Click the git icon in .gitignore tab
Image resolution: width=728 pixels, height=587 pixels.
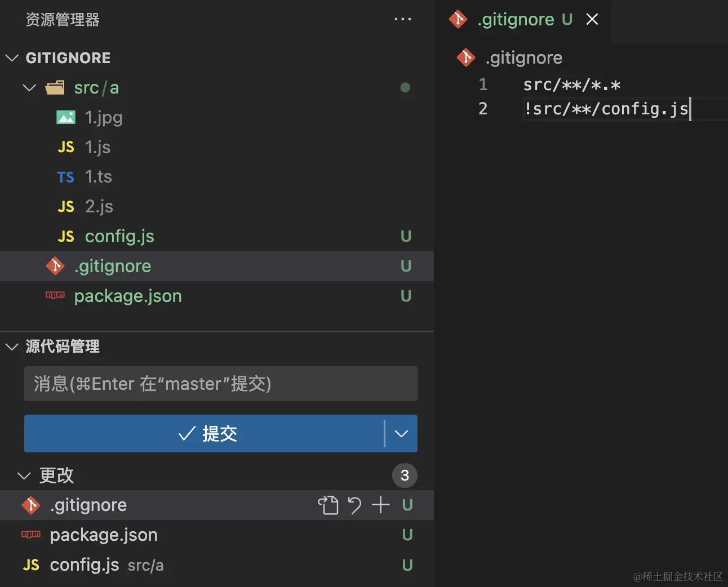458,19
